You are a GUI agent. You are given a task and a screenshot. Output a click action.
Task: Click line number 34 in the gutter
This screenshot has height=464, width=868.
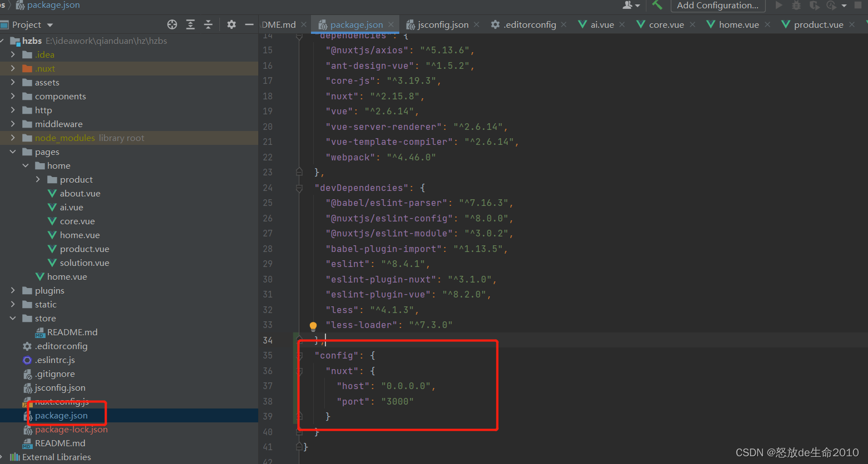(268, 340)
